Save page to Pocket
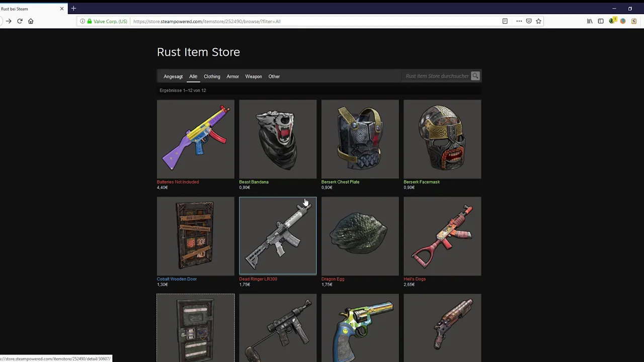The height and width of the screenshot is (362, 644). 529,21
